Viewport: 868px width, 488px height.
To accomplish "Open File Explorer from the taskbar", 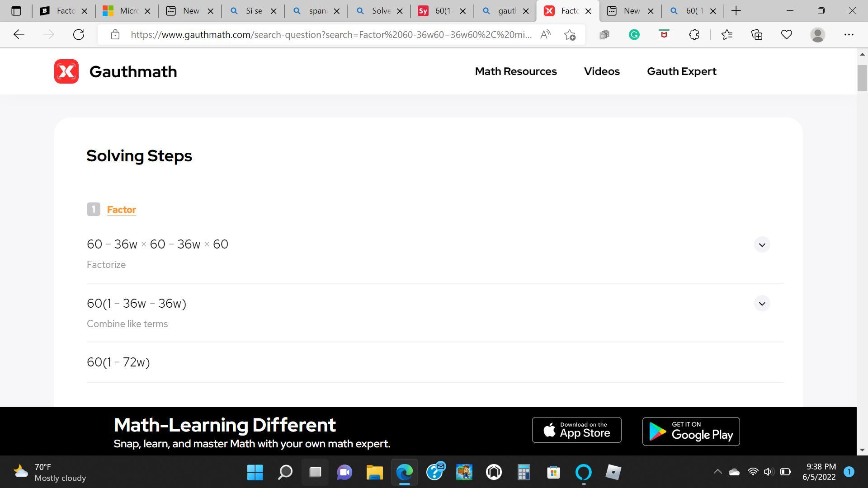I will pos(374,473).
